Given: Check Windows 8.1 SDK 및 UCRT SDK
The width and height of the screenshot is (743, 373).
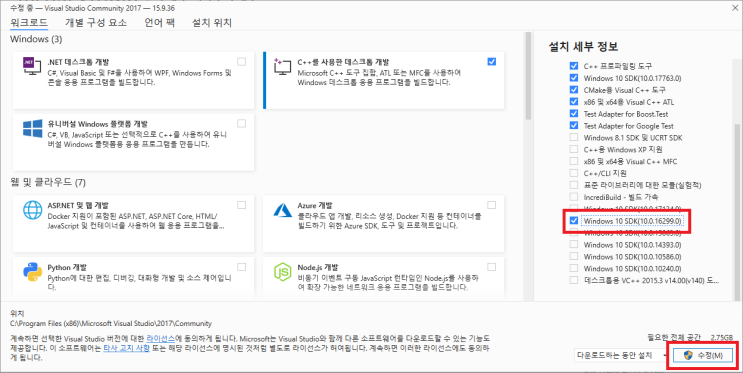Looking at the screenshot, I should [574, 137].
